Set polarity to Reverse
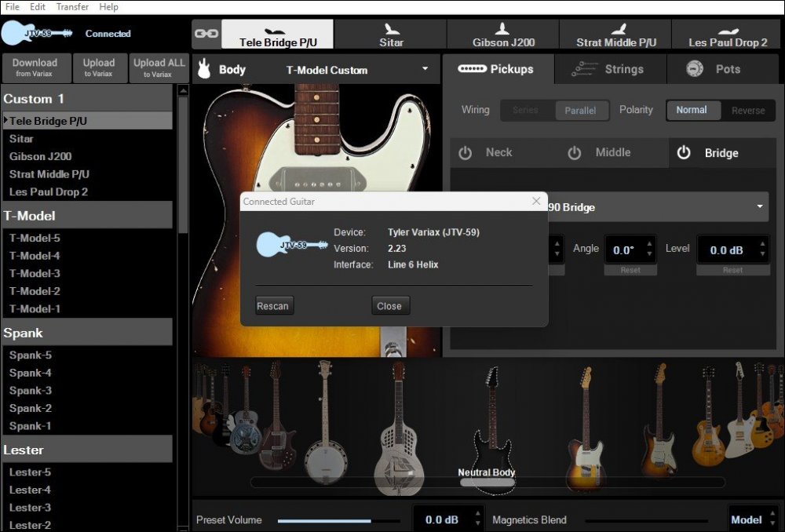This screenshot has width=785, height=532. (x=748, y=110)
